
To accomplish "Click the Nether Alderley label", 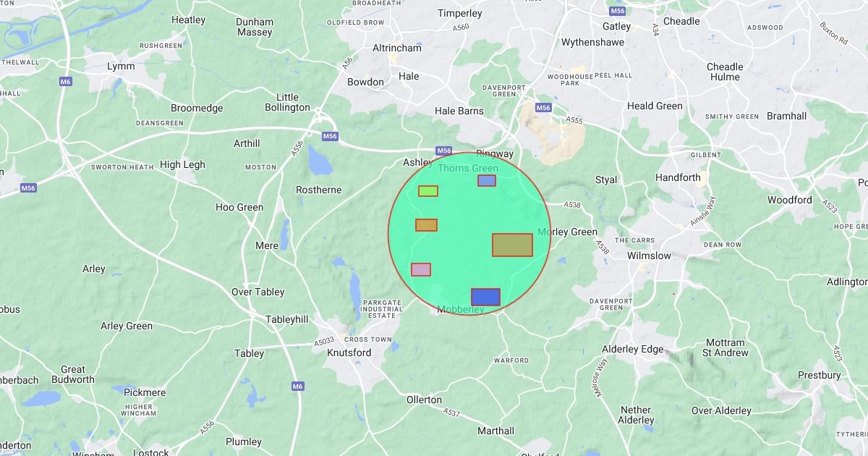I will click(x=637, y=415).
